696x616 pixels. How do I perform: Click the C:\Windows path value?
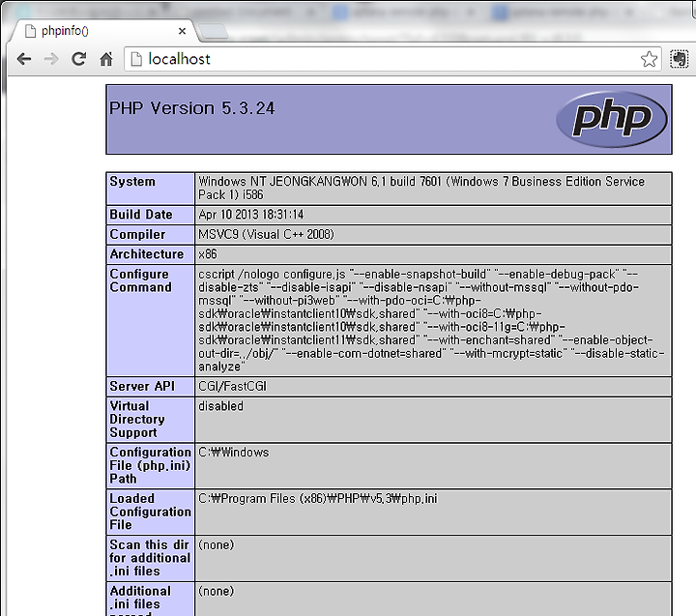(x=234, y=453)
